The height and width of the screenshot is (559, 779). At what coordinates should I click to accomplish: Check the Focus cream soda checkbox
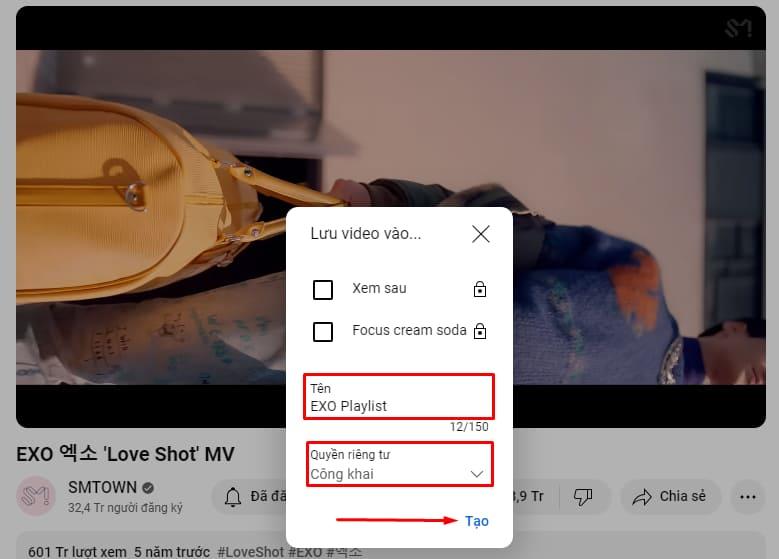[323, 331]
